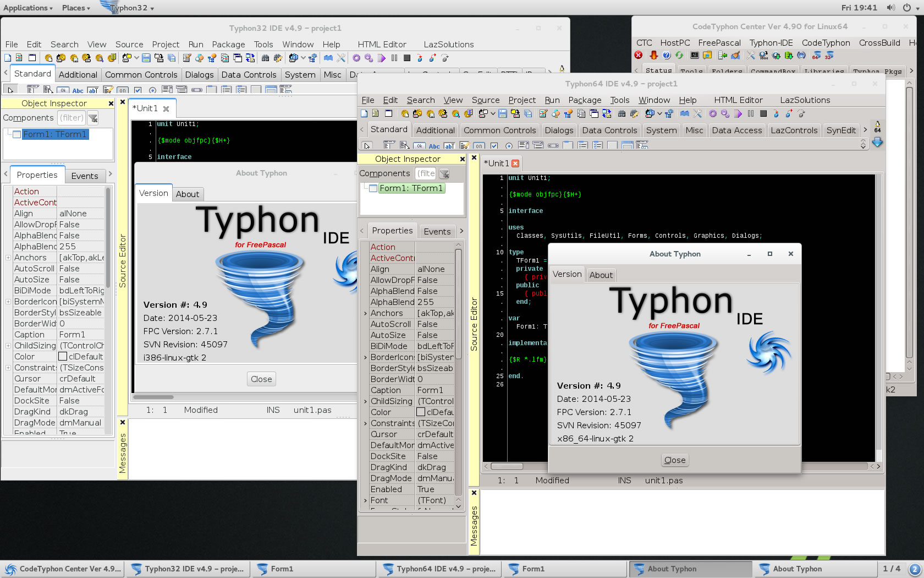Expand ChildSizing property in Typhon32 inspector

coord(8,346)
